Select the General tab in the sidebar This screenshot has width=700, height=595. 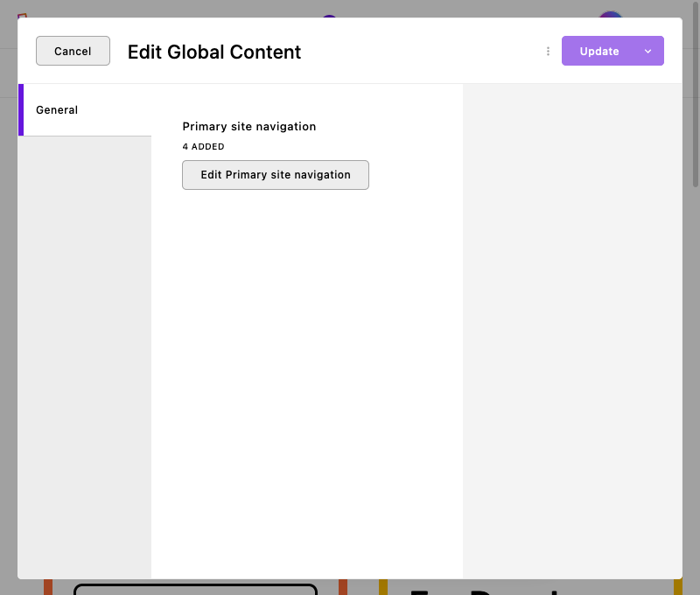(x=57, y=110)
